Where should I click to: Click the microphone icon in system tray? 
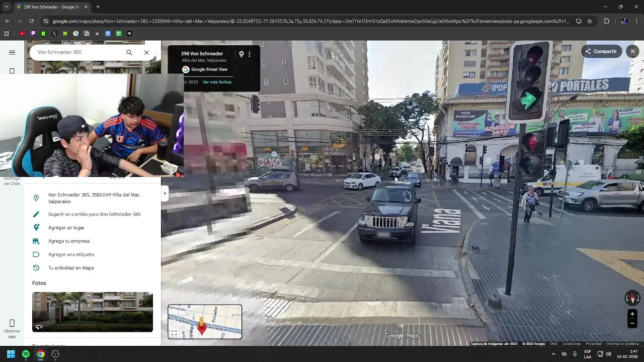[x=575, y=354]
